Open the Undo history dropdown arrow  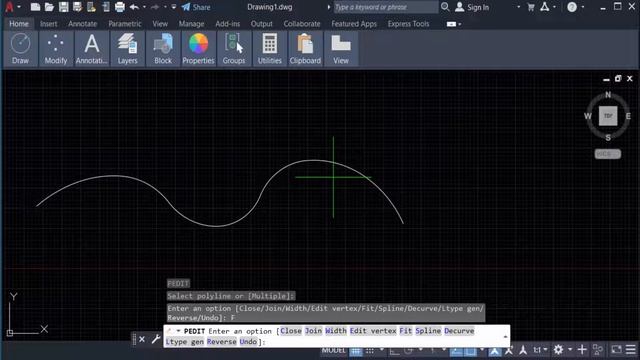pyautogui.click(x=144, y=7)
